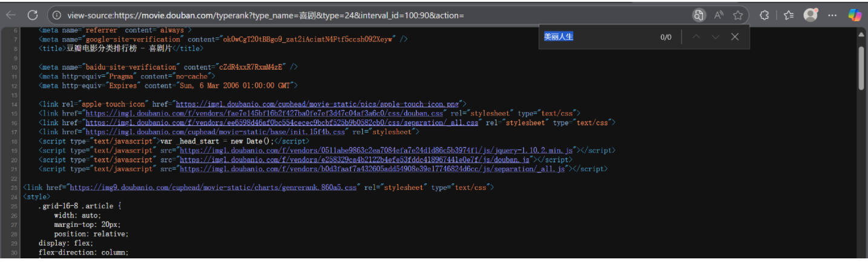
Task: Open the genrerank.860a5.css stylesheet link
Action: tap(213, 188)
